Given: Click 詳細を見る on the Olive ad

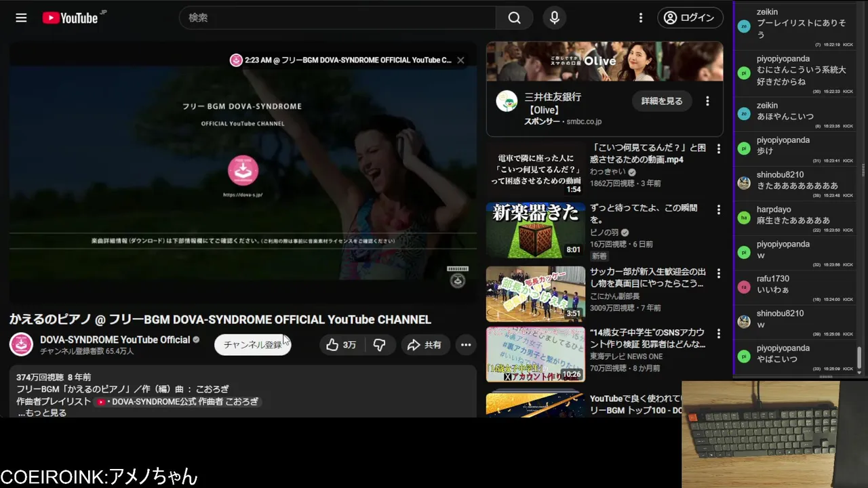Looking at the screenshot, I should (x=662, y=101).
